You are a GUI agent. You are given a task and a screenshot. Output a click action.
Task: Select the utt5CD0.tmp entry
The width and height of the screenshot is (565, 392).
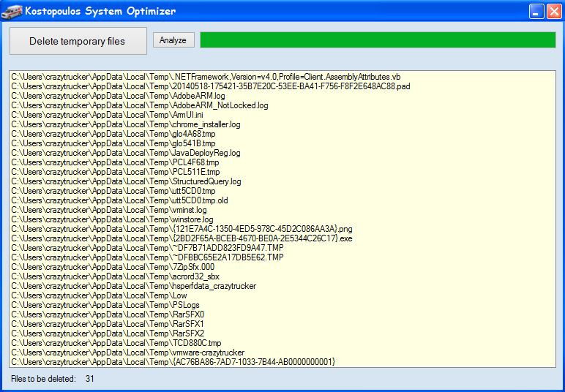click(x=113, y=191)
